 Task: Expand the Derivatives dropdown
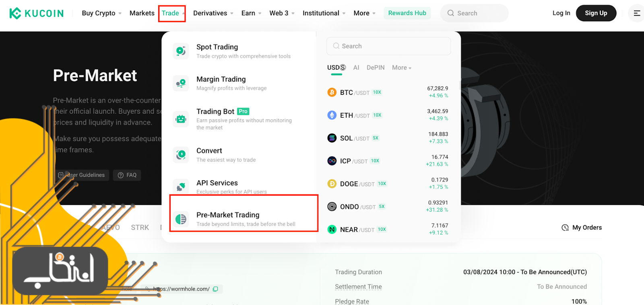pos(213,13)
